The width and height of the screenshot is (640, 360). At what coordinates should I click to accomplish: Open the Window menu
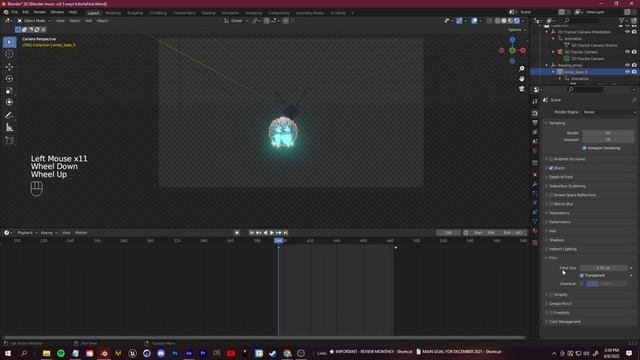pos(57,12)
